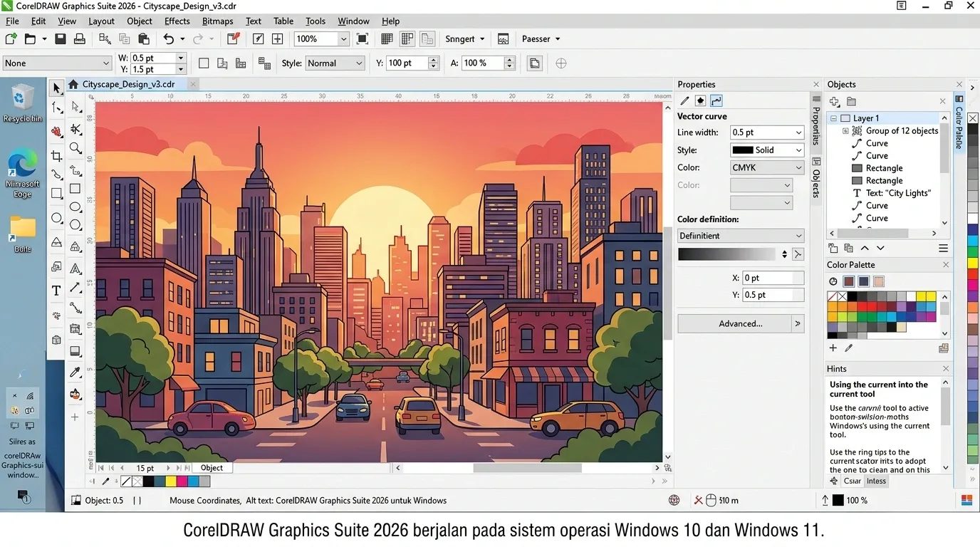Select the Text tool
Image resolution: width=980 pixels, height=547 pixels.
pos(56,291)
